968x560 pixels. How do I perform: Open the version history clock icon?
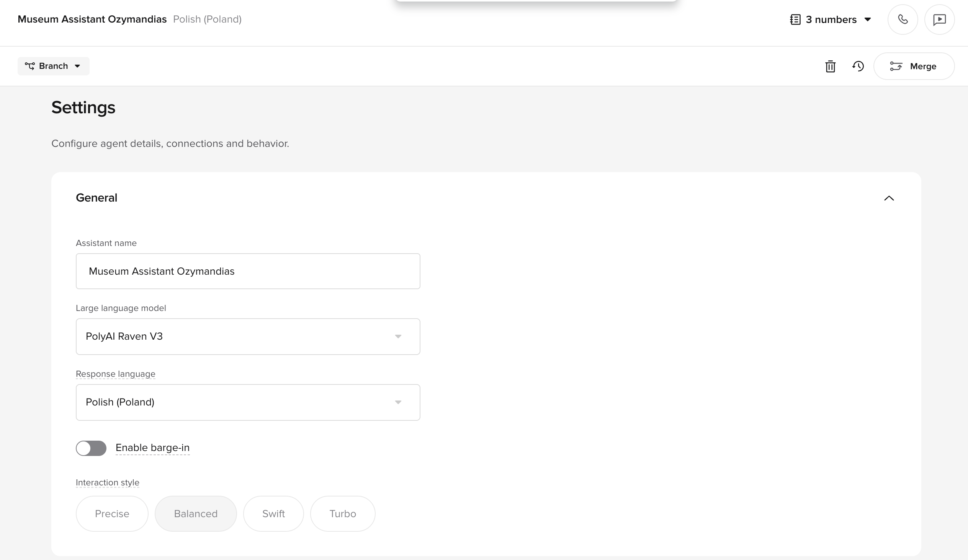(858, 67)
